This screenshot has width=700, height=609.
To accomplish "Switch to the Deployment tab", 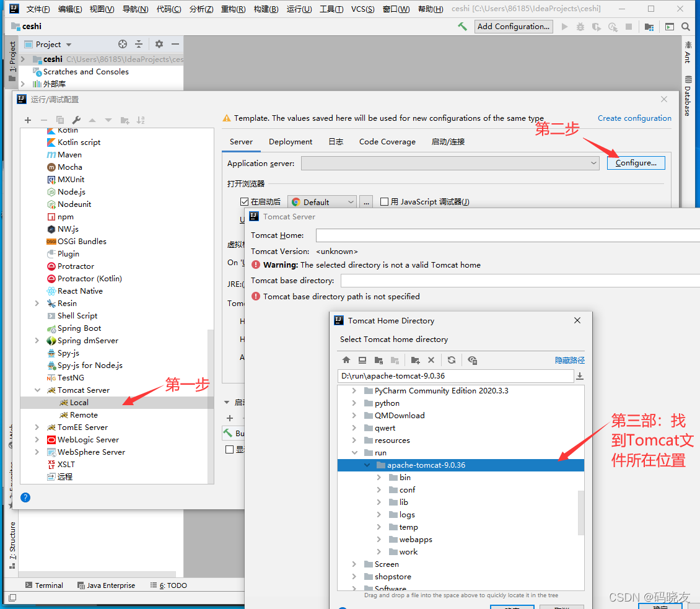I will (x=291, y=141).
